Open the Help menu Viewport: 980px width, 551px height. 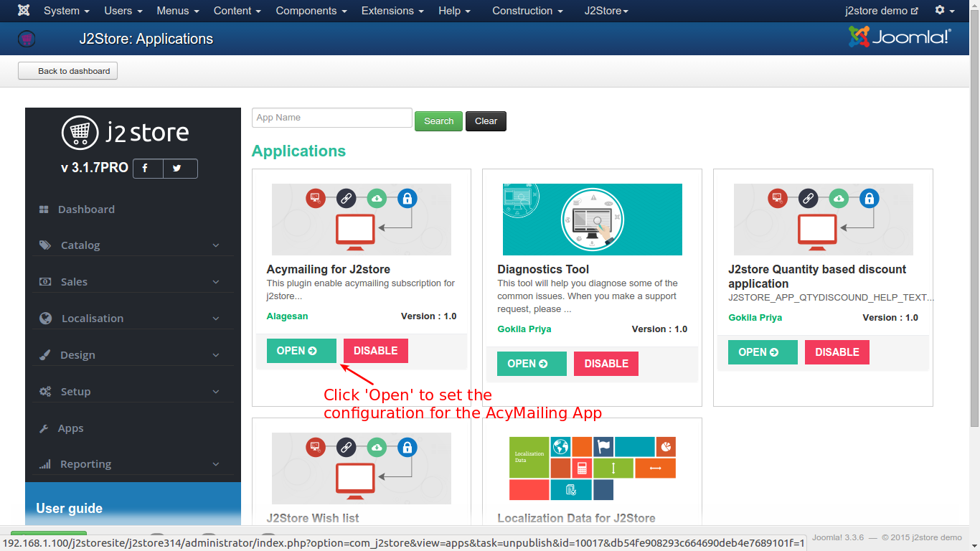pyautogui.click(x=455, y=11)
